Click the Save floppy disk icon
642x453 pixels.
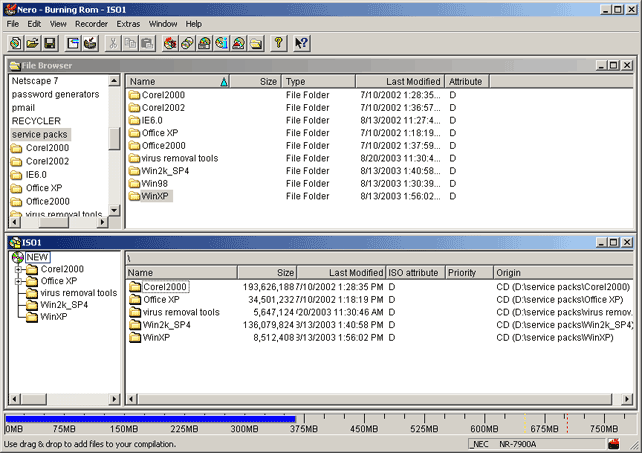click(50, 43)
